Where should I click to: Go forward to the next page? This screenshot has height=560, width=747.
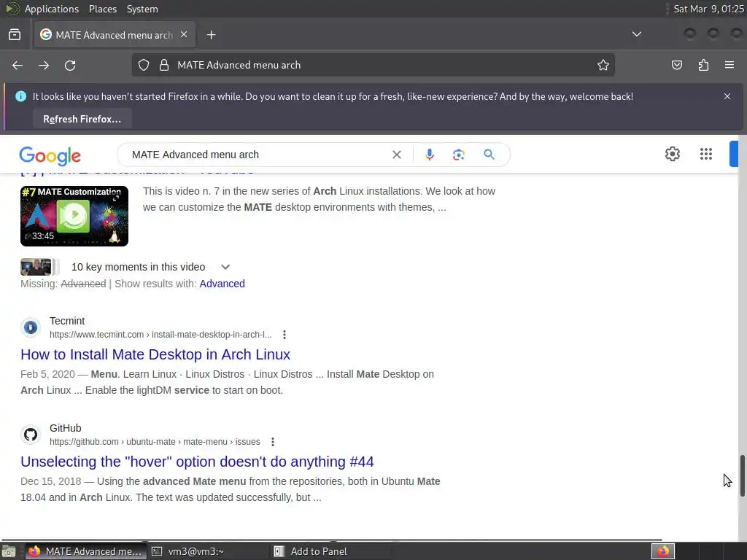pos(44,65)
